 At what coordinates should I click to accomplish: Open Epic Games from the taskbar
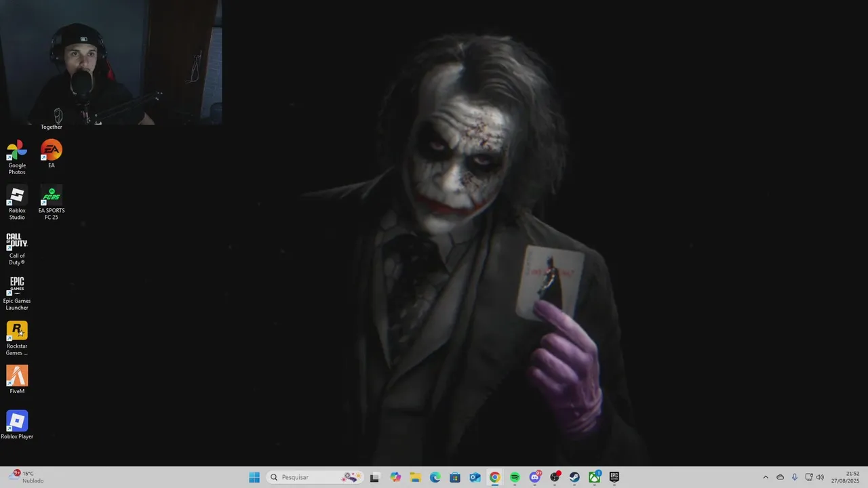pyautogui.click(x=614, y=477)
